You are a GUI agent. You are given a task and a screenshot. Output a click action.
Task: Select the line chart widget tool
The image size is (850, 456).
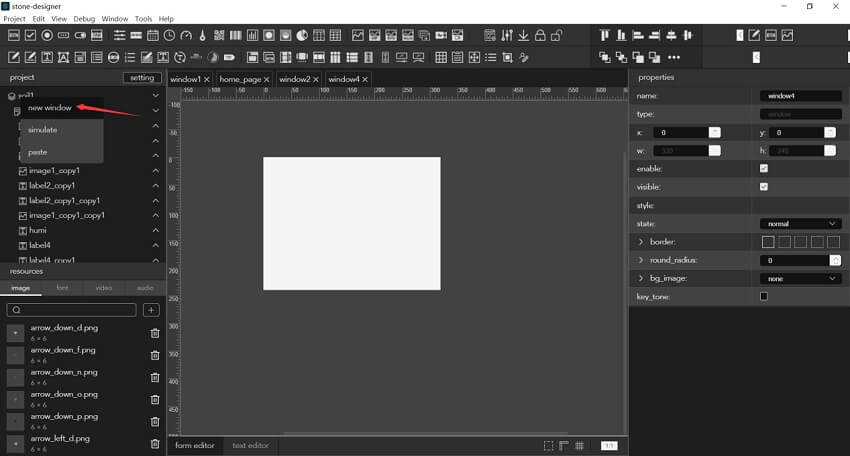tap(358, 35)
